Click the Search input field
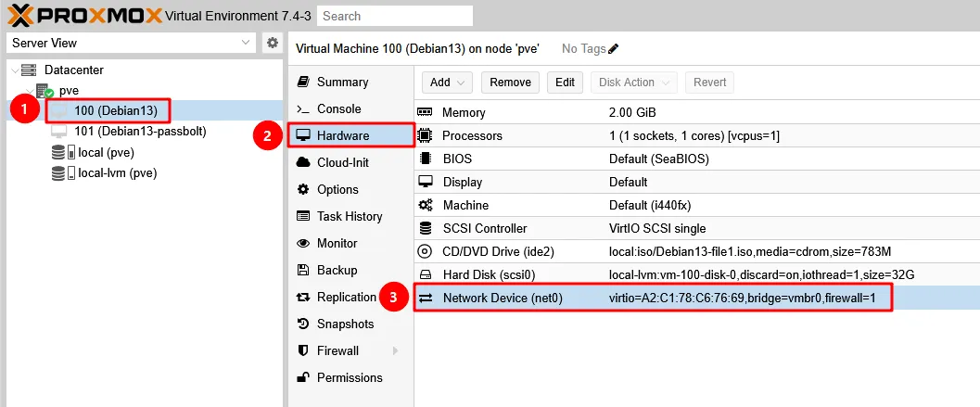The width and height of the screenshot is (980, 407). pos(394,16)
